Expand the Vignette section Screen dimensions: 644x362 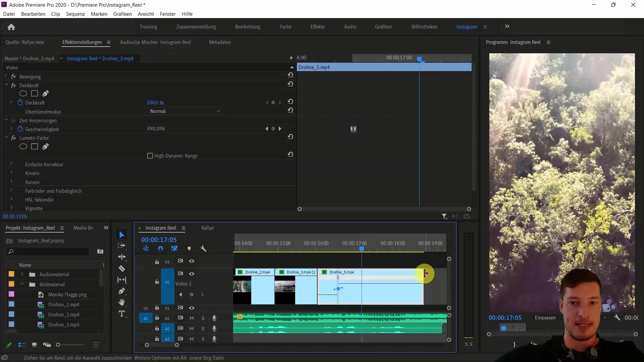pos(11,208)
